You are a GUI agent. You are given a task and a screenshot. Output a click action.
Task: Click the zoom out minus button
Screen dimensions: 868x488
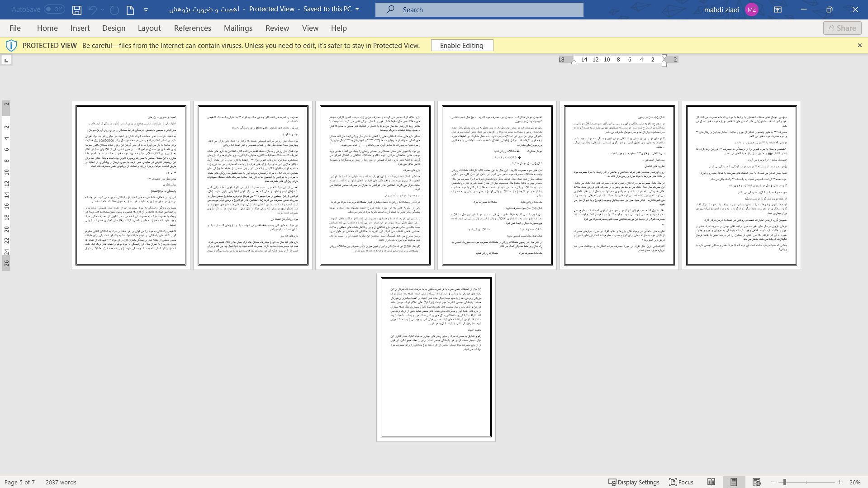click(x=773, y=482)
